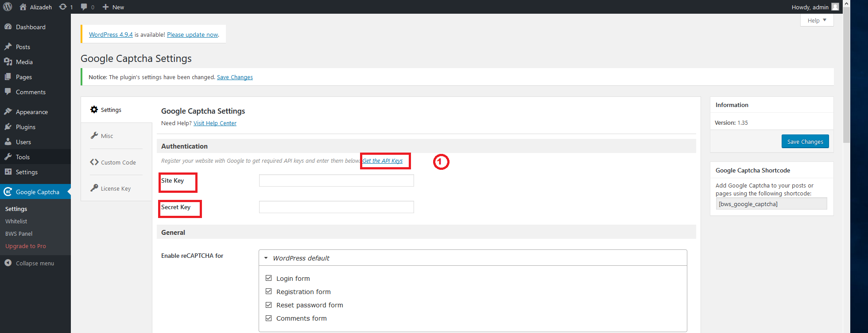Open the Dashboard sidebar icon
This screenshot has width=868, height=333.
click(8, 27)
